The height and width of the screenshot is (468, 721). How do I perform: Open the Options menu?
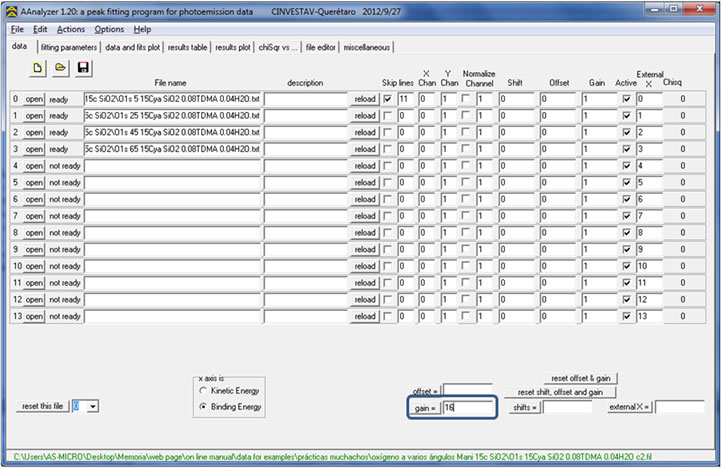click(109, 29)
